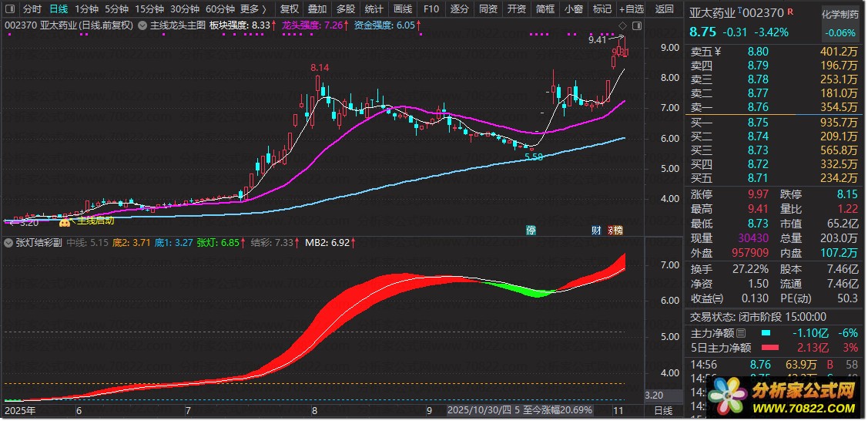The image size is (868, 421).
Task: Select the 买五 price 8.71
Action: (x=757, y=178)
